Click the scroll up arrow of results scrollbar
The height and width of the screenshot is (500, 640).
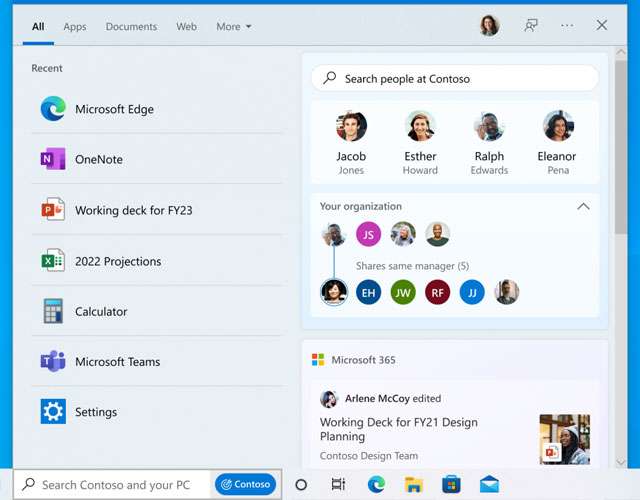coord(621,52)
